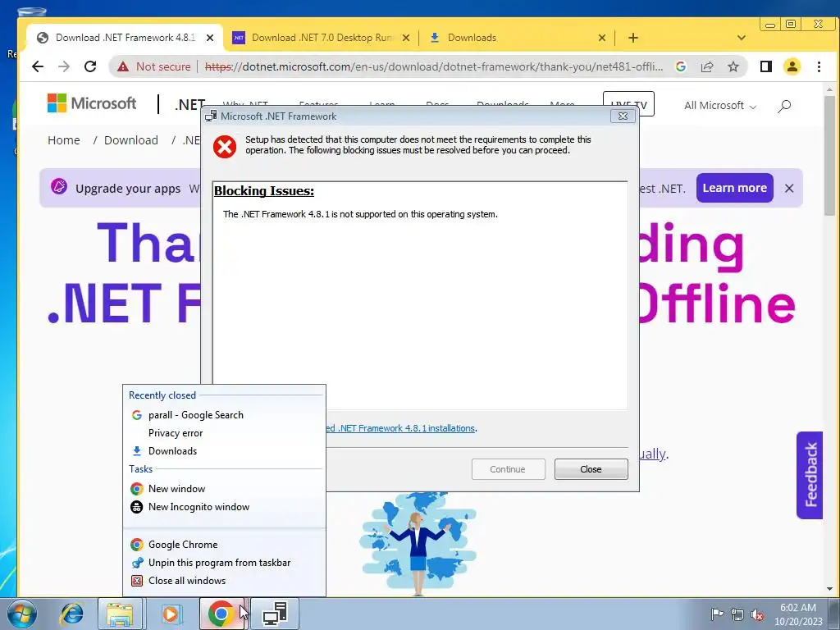Dismiss the Upgrade your apps banner
Screen dimensions: 840x630
(789, 188)
